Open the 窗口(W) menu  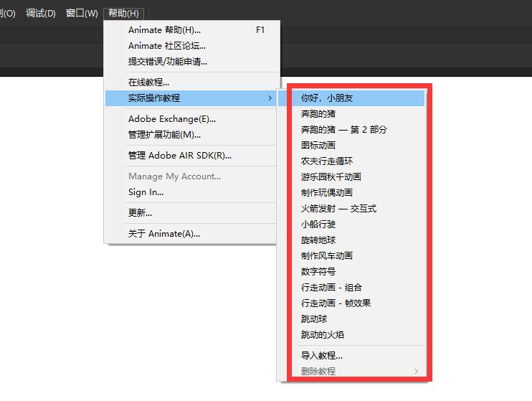tap(82, 13)
